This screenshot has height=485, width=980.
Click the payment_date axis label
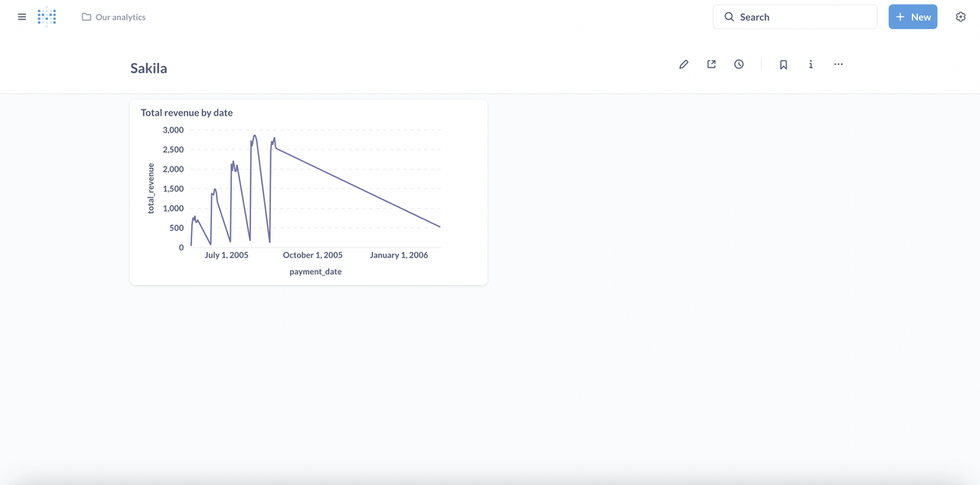tap(315, 271)
